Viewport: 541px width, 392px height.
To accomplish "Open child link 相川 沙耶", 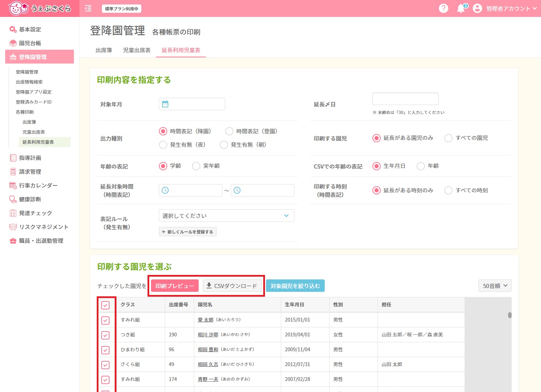I will [x=208, y=335].
